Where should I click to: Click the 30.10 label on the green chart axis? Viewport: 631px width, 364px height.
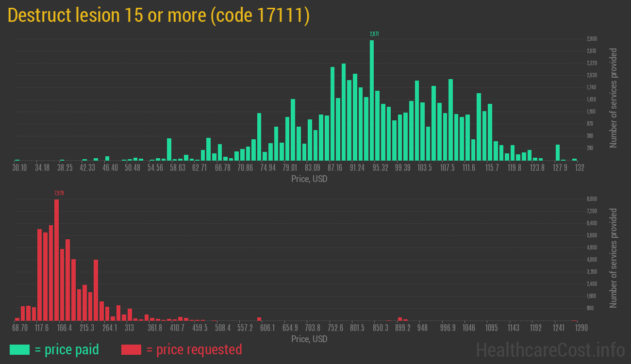click(19, 168)
